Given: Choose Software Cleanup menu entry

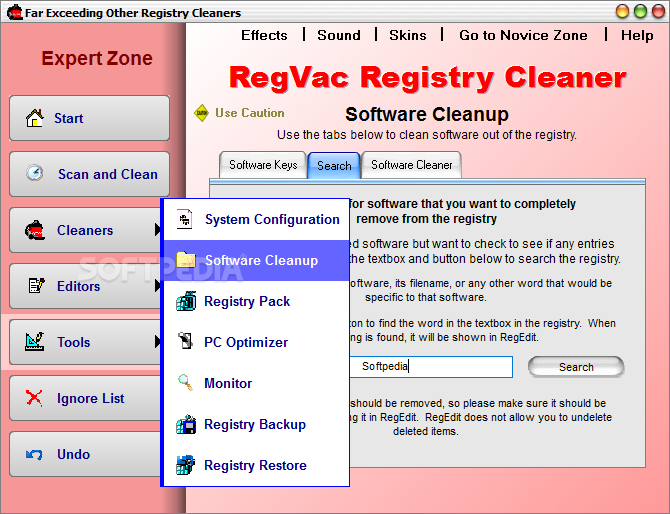Looking at the screenshot, I should (x=257, y=260).
